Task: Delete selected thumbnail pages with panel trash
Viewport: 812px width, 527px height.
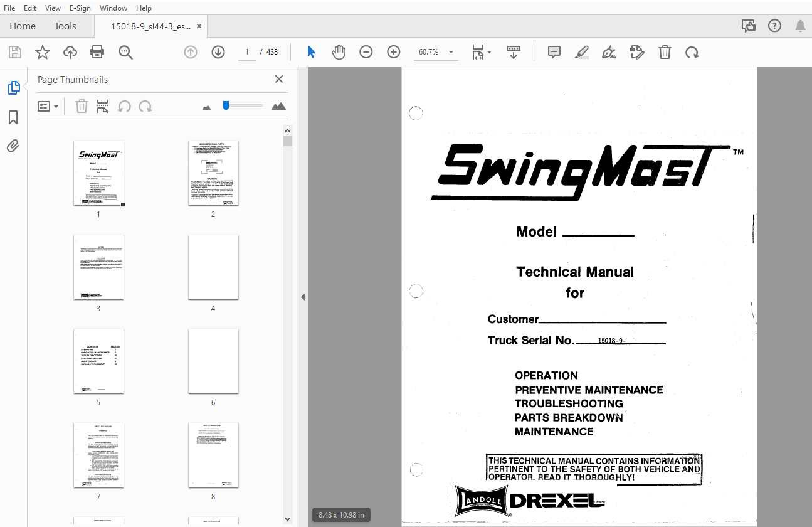Action: [82, 106]
